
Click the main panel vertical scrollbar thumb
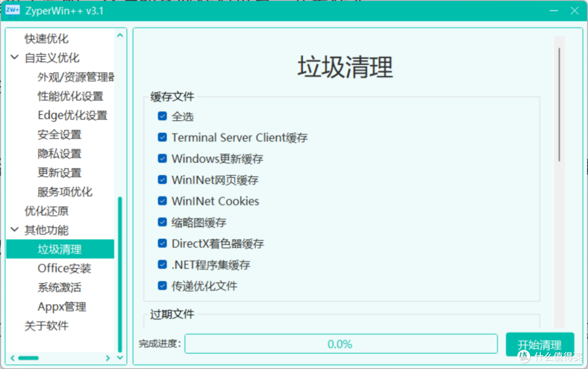[x=559, y=104]
